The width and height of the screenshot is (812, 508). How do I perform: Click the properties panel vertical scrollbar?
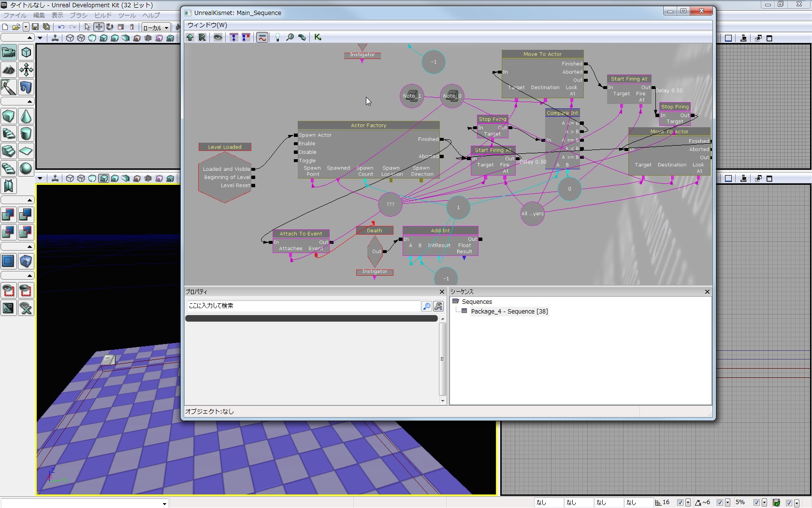point(442,359)
